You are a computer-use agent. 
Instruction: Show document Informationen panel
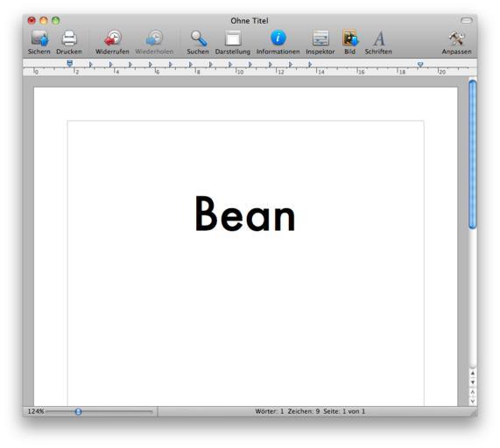tap(278, 38)
